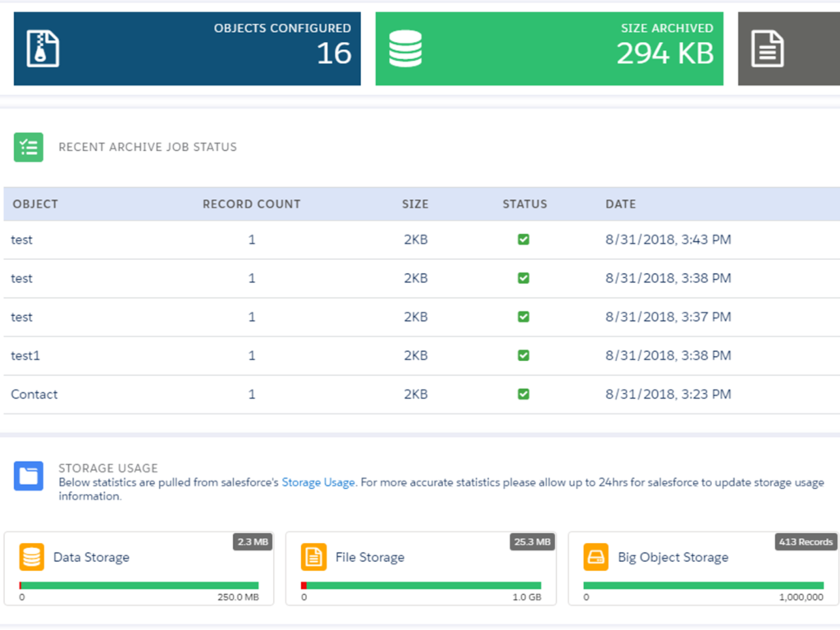The height and width of the screenshot is (630, 840).
Task: Click the Object column header
Action: 35,204
